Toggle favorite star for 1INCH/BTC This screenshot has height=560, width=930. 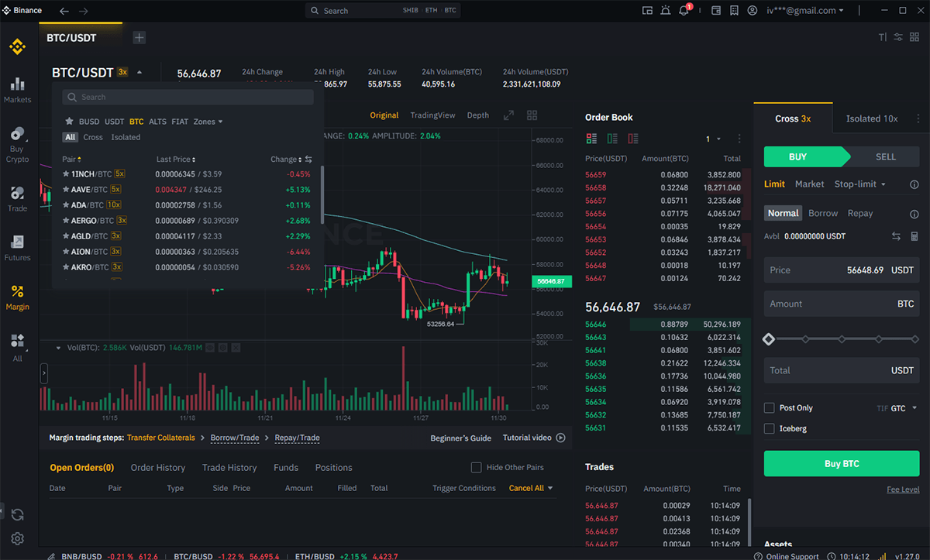(x=66, y=174)
